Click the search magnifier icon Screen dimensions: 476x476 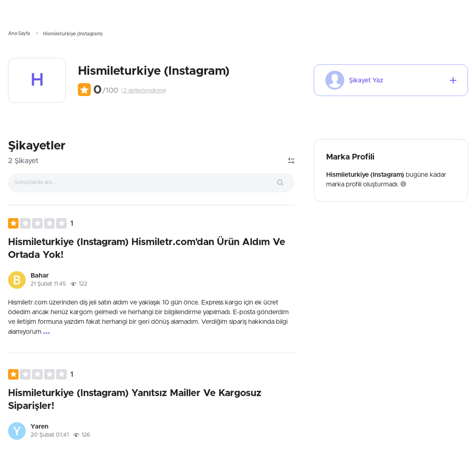point(280,182)
